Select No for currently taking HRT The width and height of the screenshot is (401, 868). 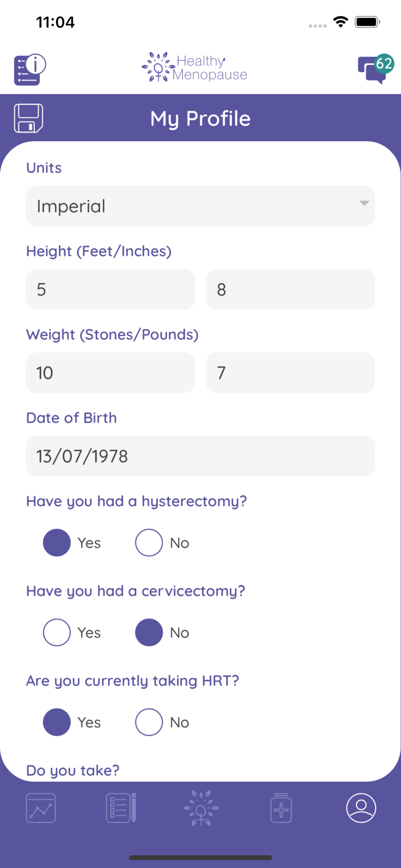click(x=149, y=722)
